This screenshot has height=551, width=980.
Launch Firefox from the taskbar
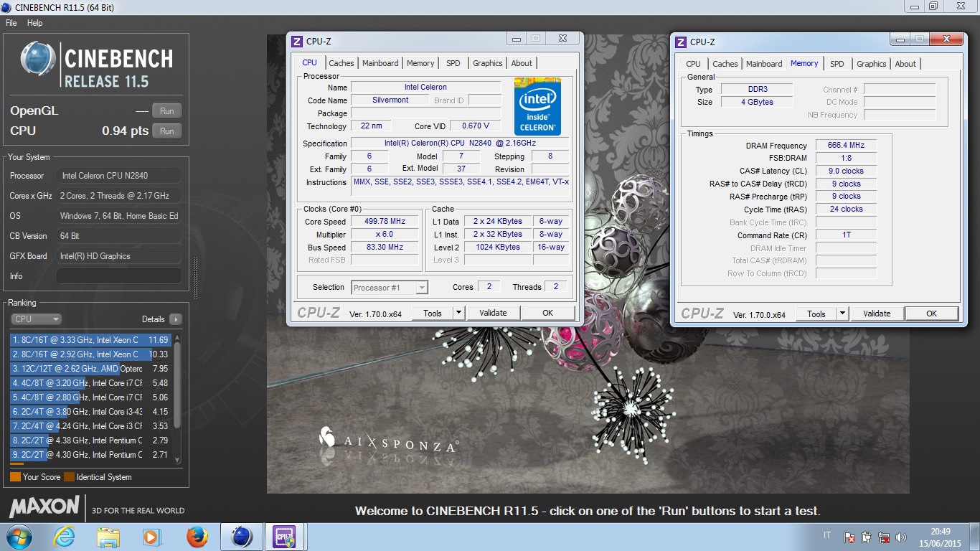[x=197, y=537]
